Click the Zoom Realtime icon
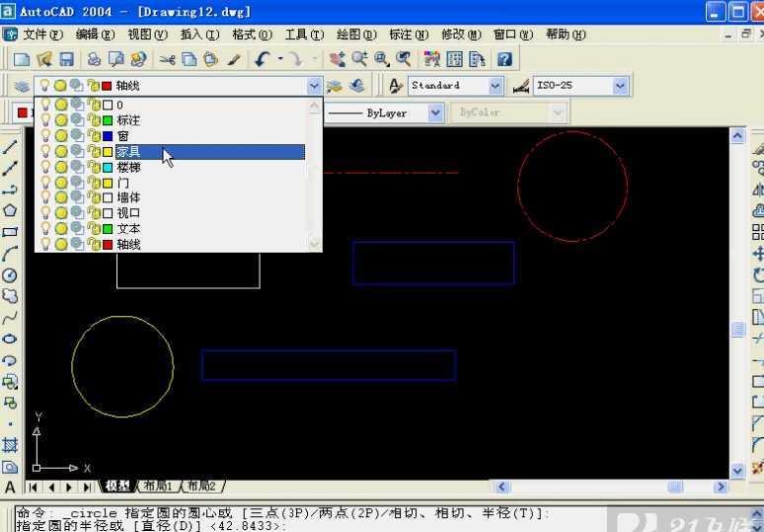Viewport: 764px width, 532px height. tap(359, 59)
